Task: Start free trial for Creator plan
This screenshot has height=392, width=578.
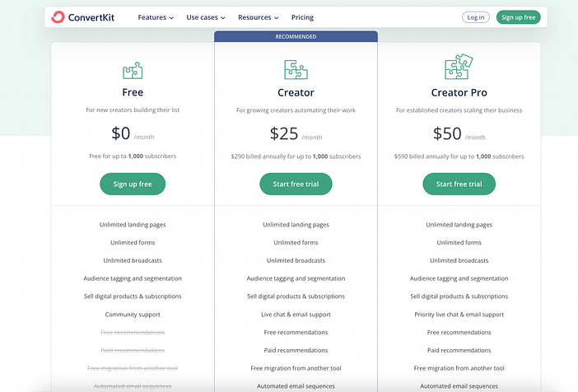Action: [x=296, y=184]
